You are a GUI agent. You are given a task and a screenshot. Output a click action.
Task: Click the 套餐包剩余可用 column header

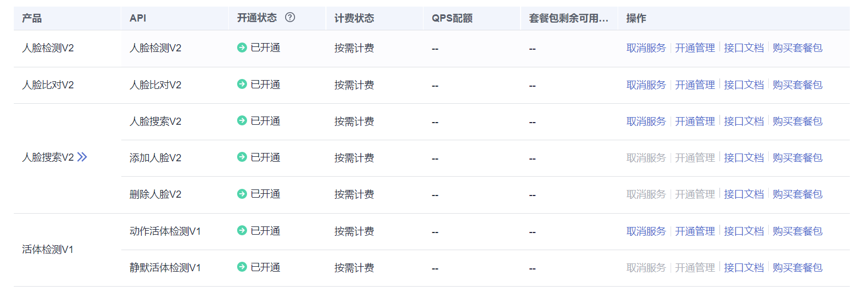pyautogui.click(x=569, y=18)
